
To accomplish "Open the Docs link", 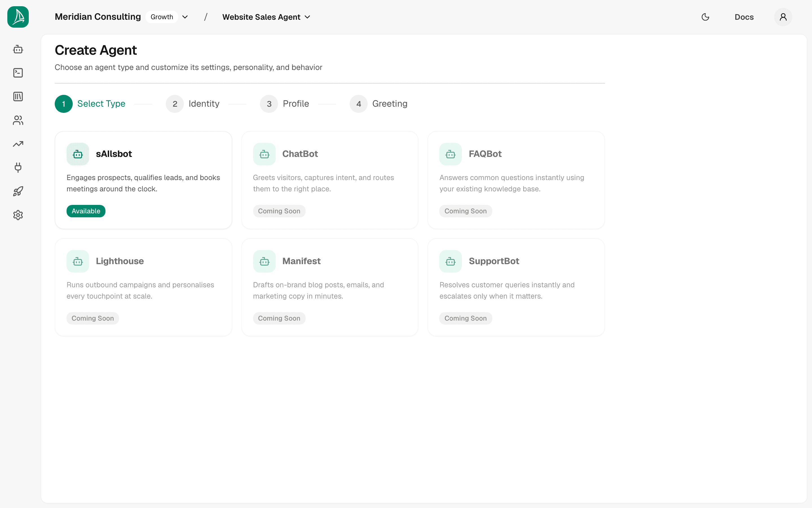I will [x=744, y=17].
